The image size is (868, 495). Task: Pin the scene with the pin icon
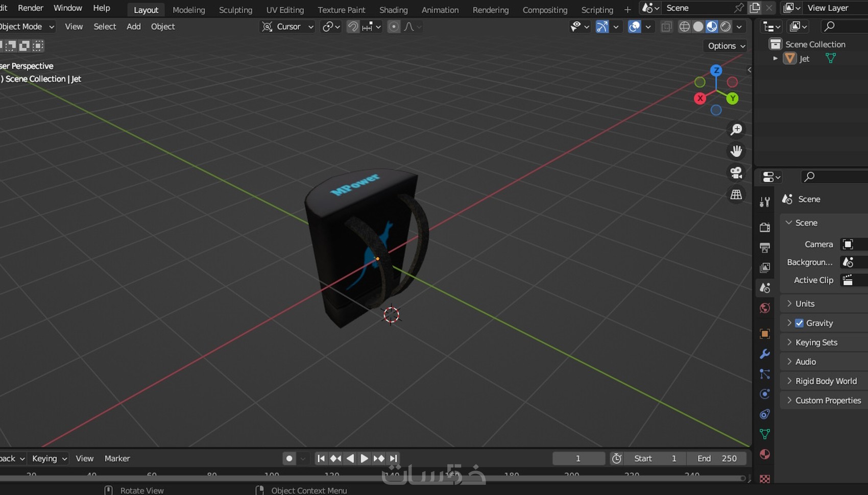(x=739, y=8)
